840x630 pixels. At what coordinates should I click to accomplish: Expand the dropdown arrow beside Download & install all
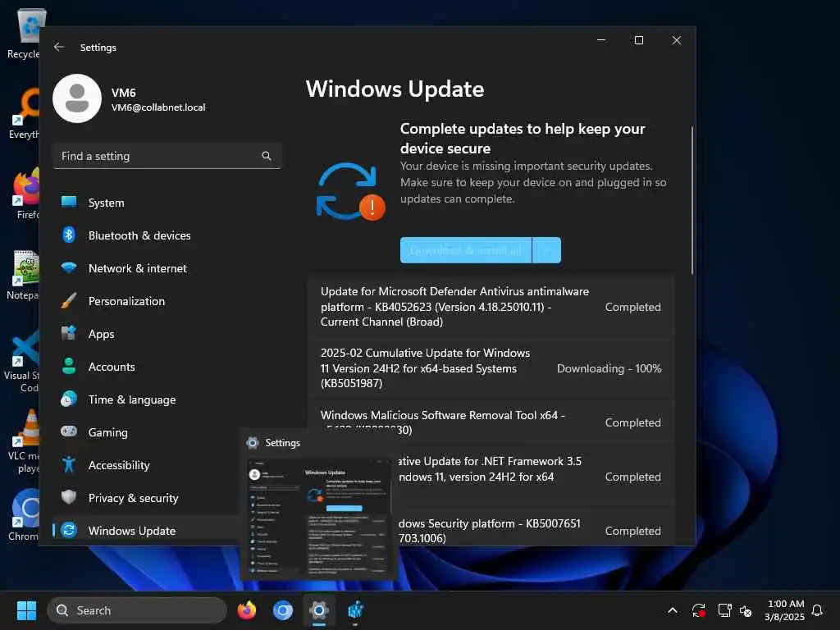[547, 250]
